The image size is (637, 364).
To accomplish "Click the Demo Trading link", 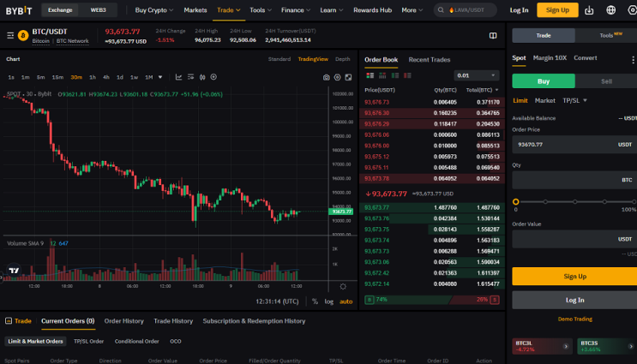I will [575, 319].
